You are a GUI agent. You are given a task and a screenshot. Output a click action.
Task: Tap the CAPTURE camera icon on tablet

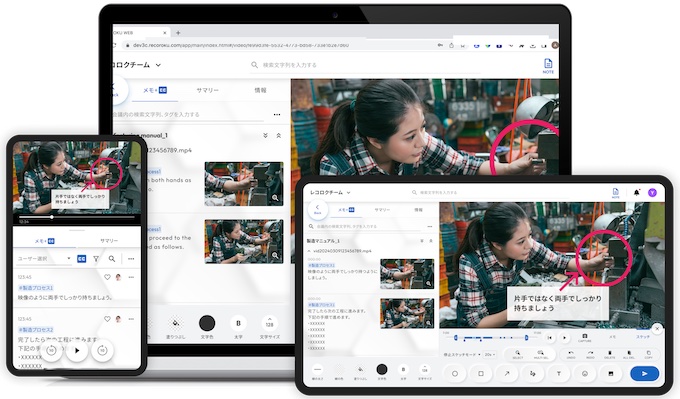585,337
